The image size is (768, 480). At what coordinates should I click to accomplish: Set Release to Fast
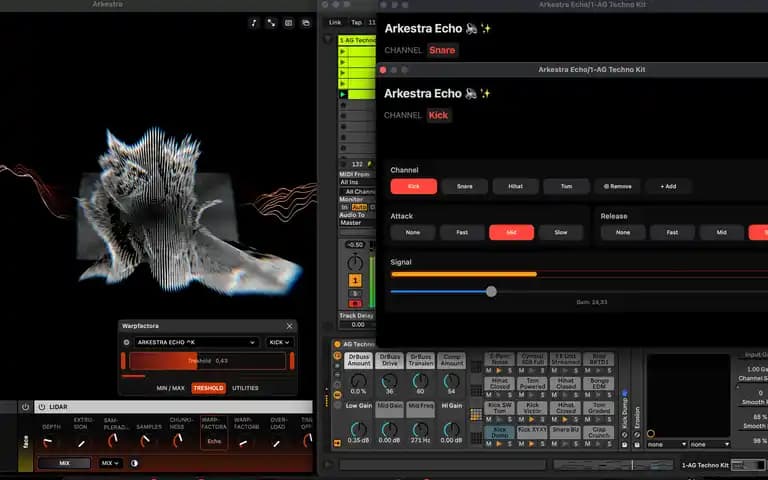point(672,233)
